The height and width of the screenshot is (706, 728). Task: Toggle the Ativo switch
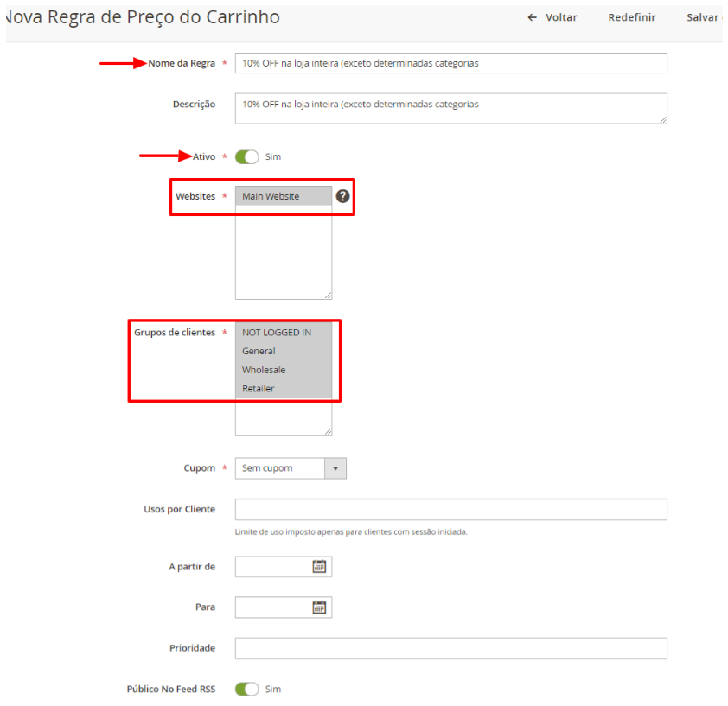247,157
